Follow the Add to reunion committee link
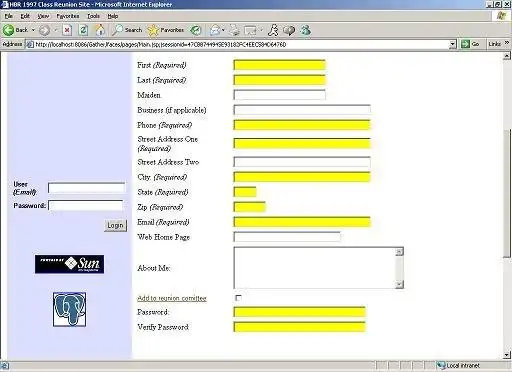Viewport: 512px width, 372px height. tap(172, 298)
